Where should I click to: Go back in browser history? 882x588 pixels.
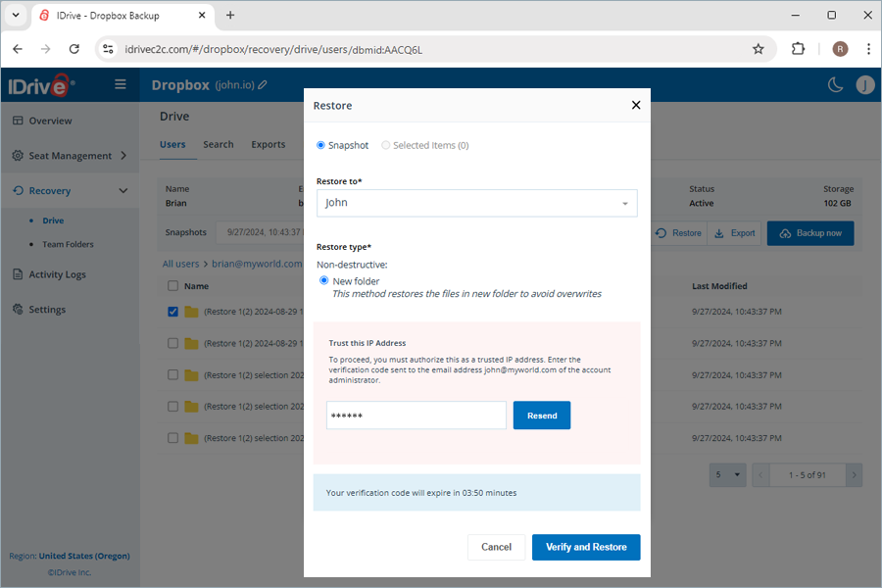pyautogui.click(x=18, y=49)
